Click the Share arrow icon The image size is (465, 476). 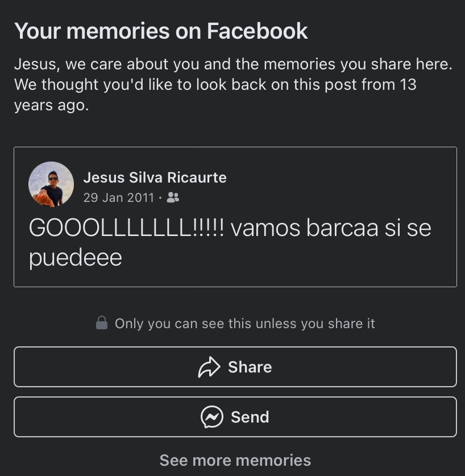[209, 367]
